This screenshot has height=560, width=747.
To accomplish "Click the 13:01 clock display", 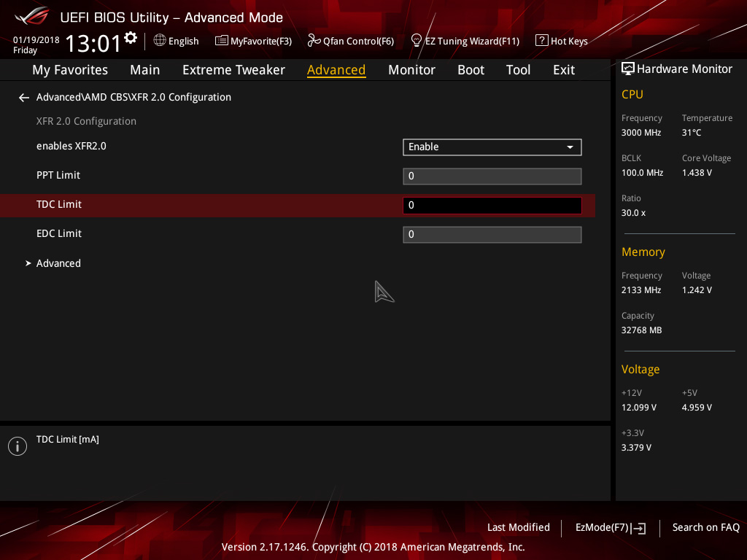I will 93,43.
